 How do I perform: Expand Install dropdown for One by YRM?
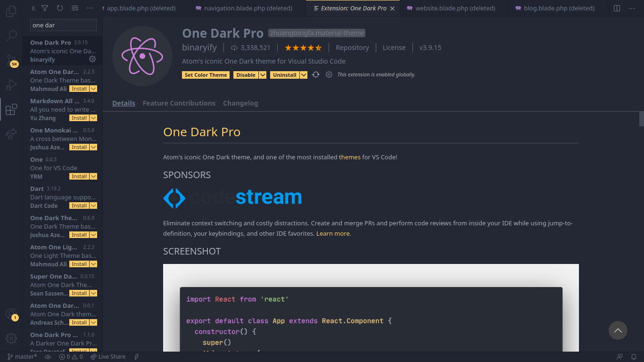pos(93,176)
